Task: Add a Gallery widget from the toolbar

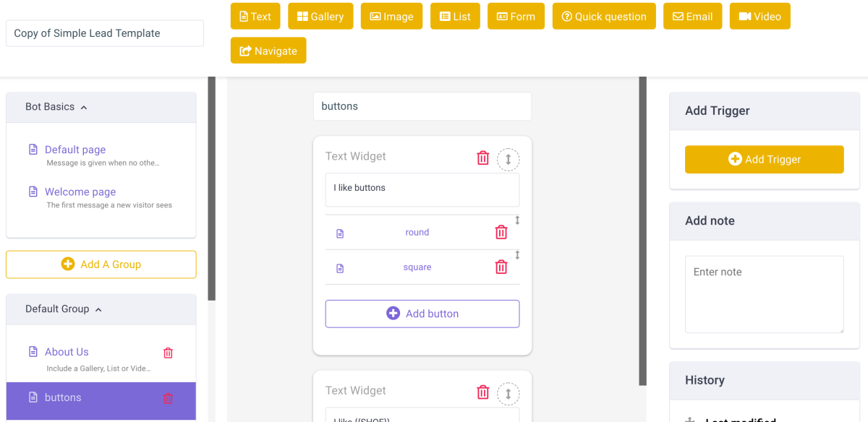Action: coord(320,17)
